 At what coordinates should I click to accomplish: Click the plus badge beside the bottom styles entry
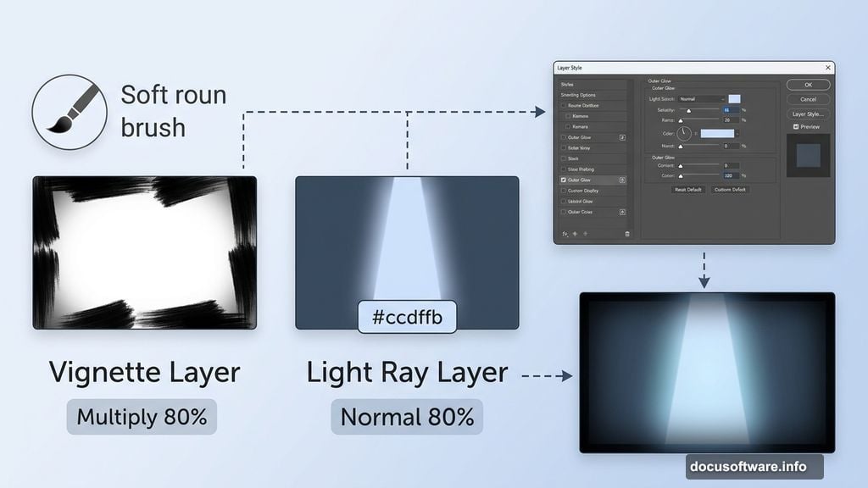tap(621, 212)
